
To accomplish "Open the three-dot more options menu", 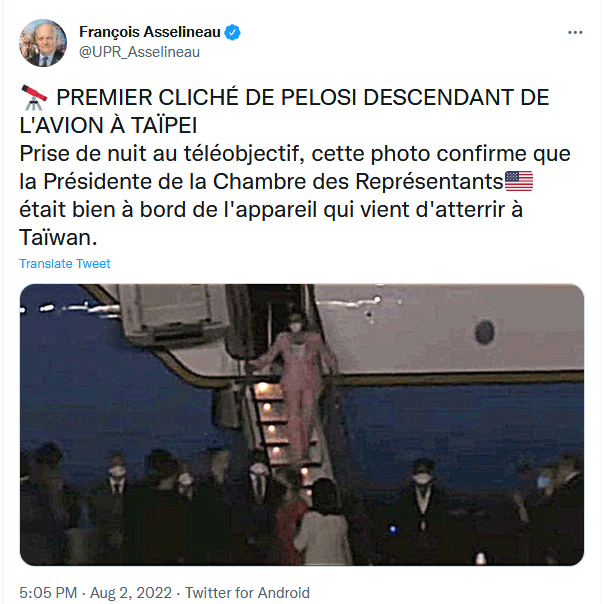I will pyautogui.click(x=575, y=33).
